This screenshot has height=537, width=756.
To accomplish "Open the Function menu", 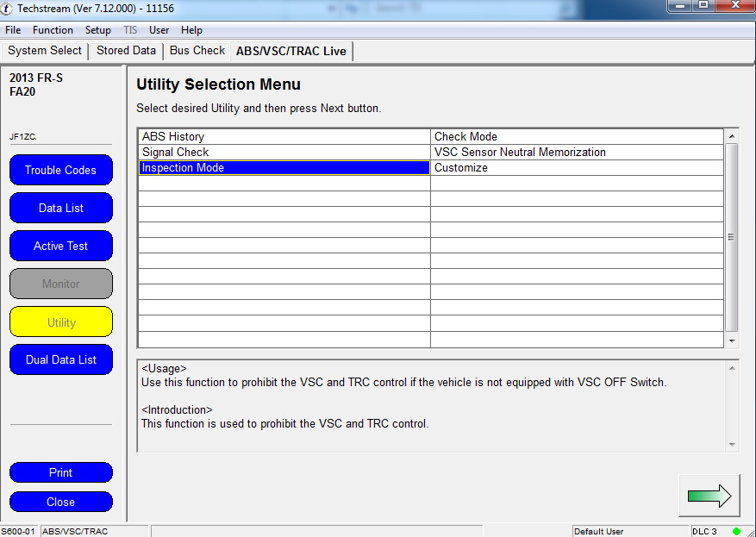I will [53, 30].
